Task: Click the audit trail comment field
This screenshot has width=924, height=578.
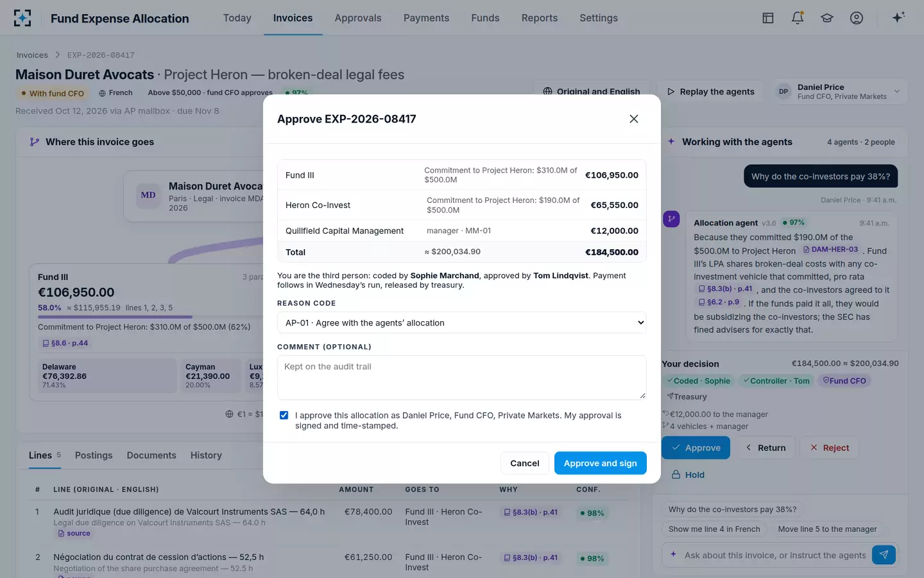Action: 461,378
